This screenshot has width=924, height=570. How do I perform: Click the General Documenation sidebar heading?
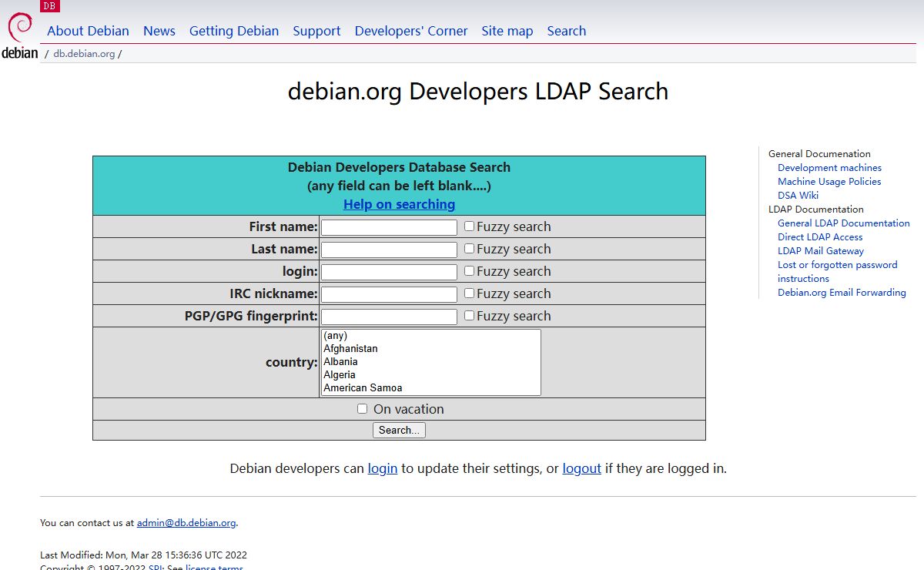click(819, 154)
